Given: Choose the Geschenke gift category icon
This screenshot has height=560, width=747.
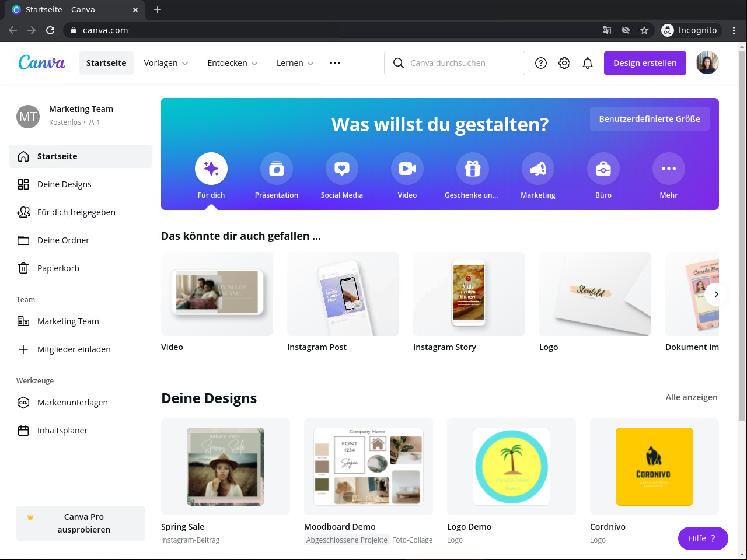Looking at the screenshot, I should coord(473,169).
